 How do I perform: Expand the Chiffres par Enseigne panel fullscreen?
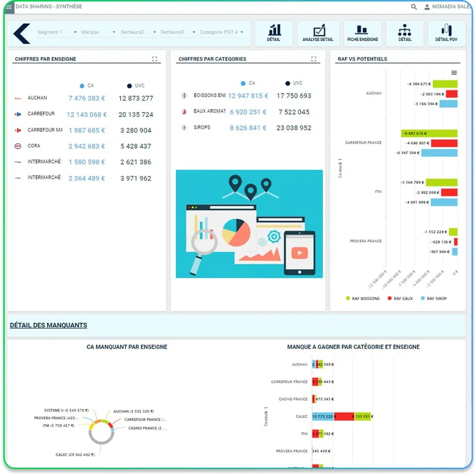pos(154,59)
